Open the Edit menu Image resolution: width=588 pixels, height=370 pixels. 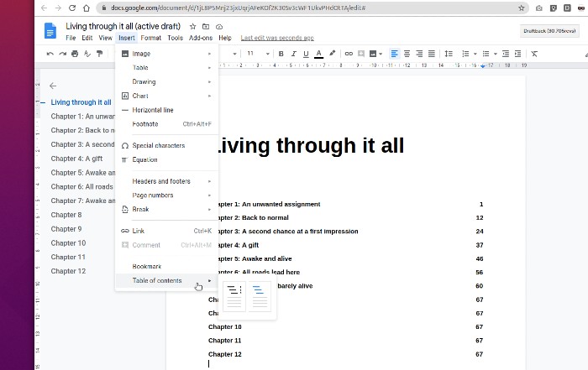(87, 38)
